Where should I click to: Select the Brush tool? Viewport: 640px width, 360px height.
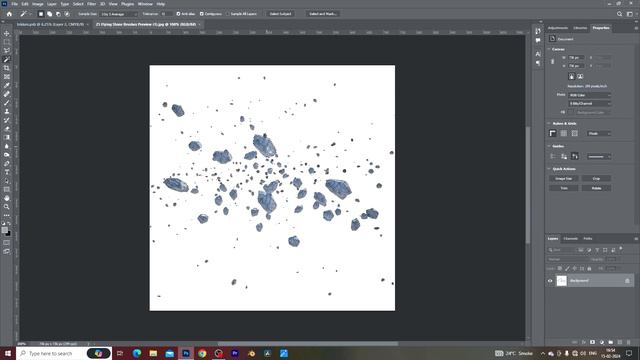pyautogui.click(x=7, y=102)
